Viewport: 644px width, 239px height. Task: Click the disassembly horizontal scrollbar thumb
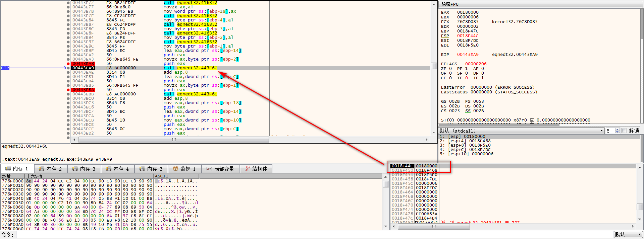coord(174,140)
